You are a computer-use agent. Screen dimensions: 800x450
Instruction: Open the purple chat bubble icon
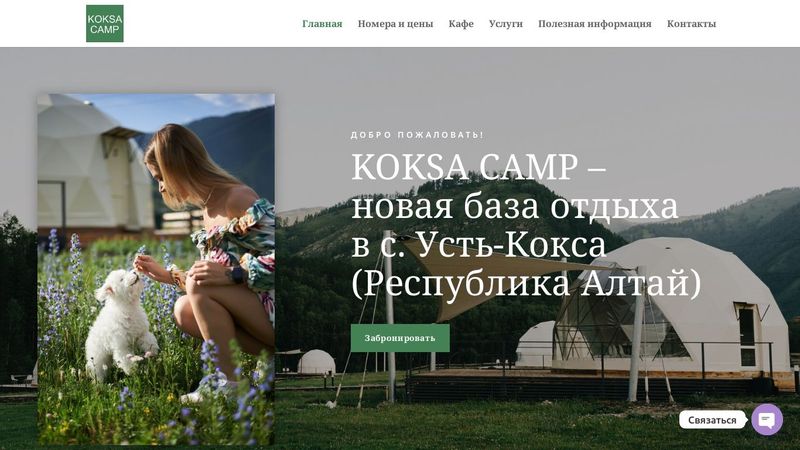tap(767, 419)
